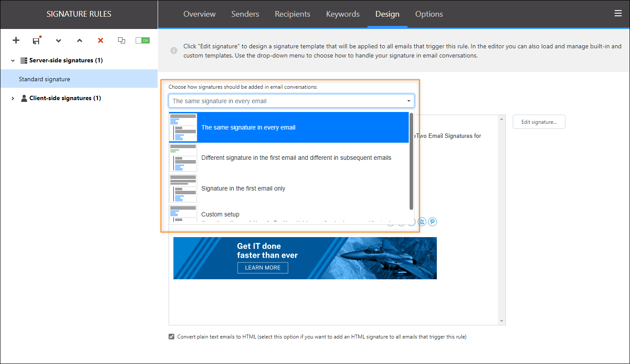This screenshot has height=364, width=630.
Task: Click the Edit signature button
Action: 539,122
